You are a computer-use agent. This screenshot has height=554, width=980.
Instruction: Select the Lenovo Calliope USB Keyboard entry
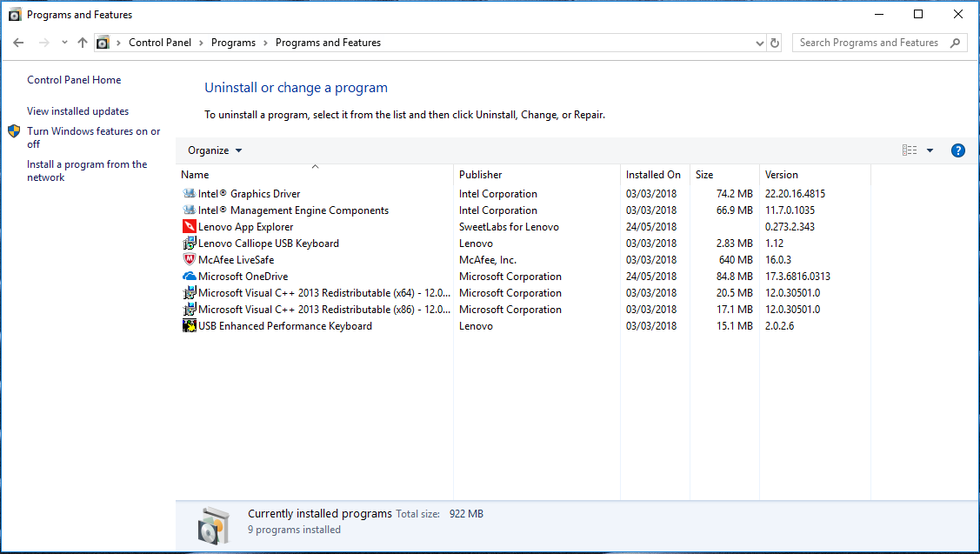coord(269,244)
